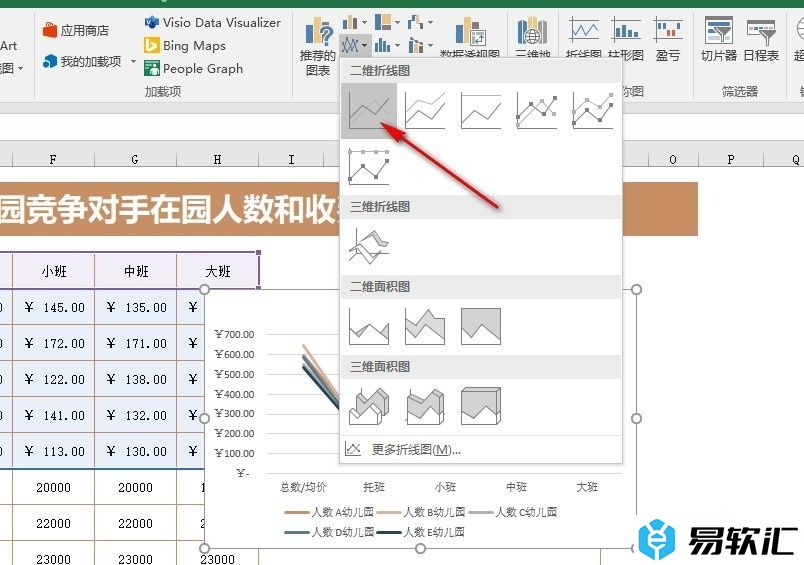This screenshot has width=804, height=565.
Task: Select column header P
Action: point(731,159)
